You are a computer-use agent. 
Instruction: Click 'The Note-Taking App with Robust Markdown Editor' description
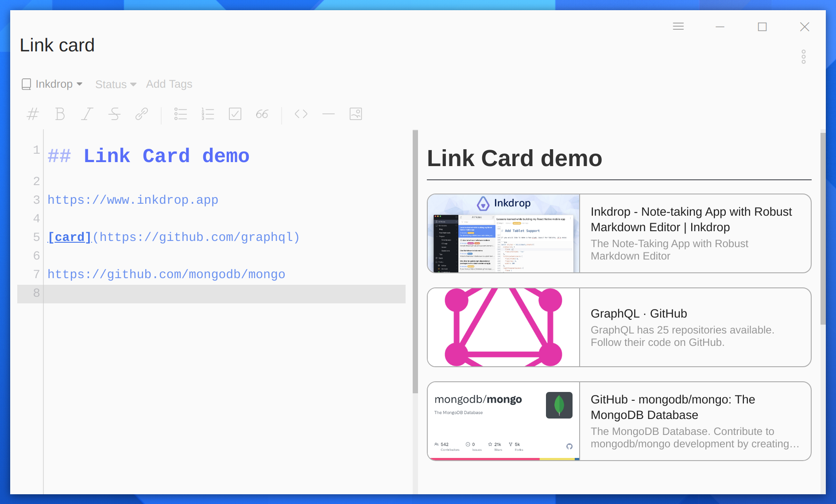click(x=669, y=250)
